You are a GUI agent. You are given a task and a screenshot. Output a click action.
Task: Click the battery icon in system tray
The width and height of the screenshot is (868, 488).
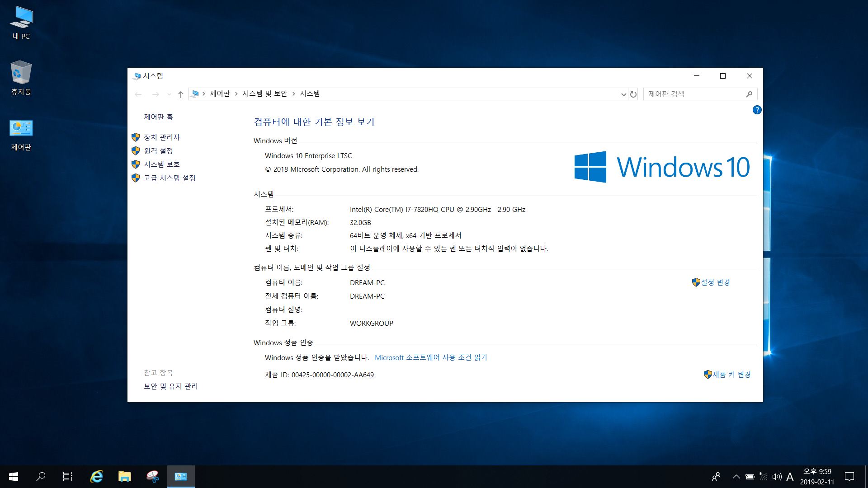coord(750,477)
